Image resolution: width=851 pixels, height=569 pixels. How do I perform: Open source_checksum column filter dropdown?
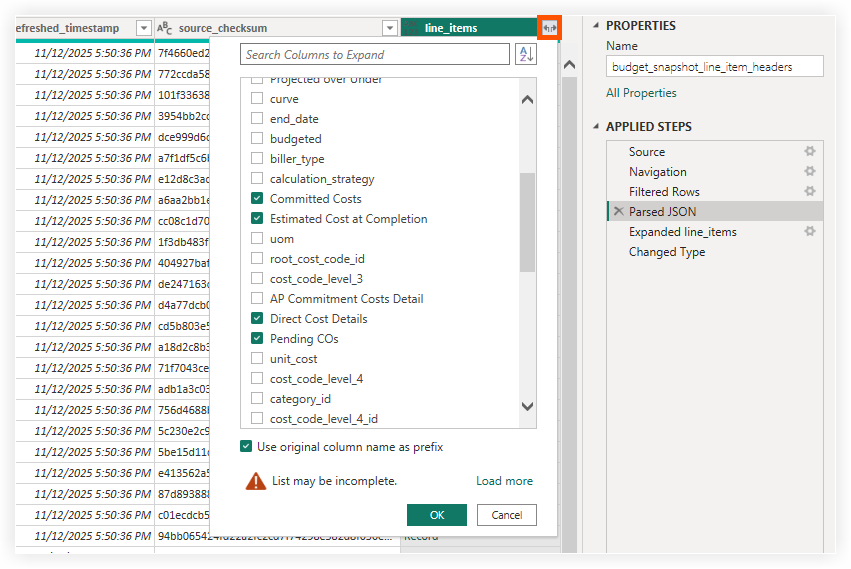(x=390, y=28)
